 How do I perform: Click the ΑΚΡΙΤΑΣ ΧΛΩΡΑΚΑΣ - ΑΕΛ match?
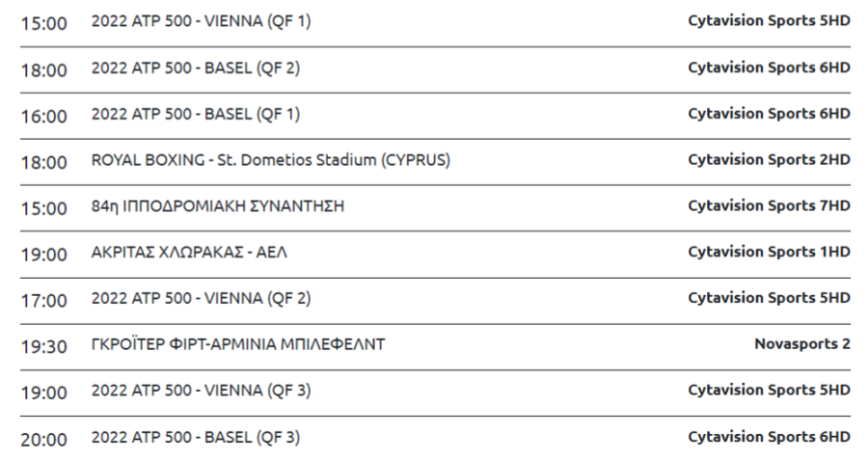tap(189, 253)
